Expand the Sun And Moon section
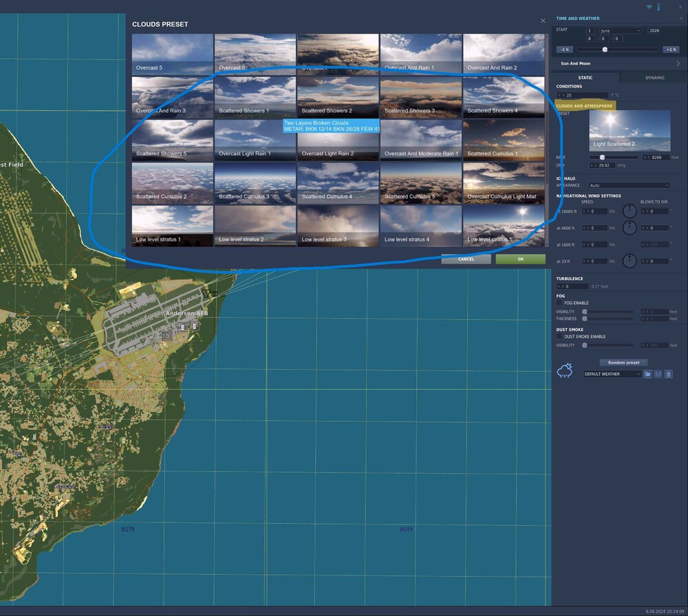Viewport: 688px width, 616px height. tap(618, 63)
